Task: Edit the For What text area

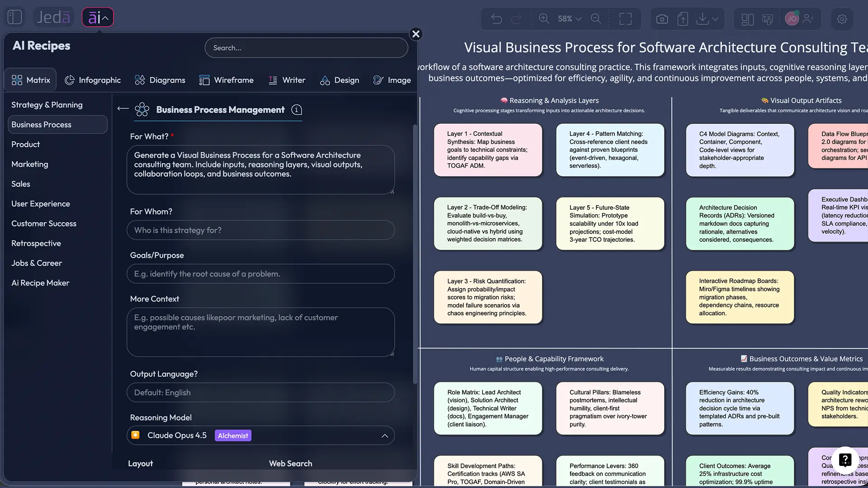Action: pyautogui.click(x=260, y=170)
